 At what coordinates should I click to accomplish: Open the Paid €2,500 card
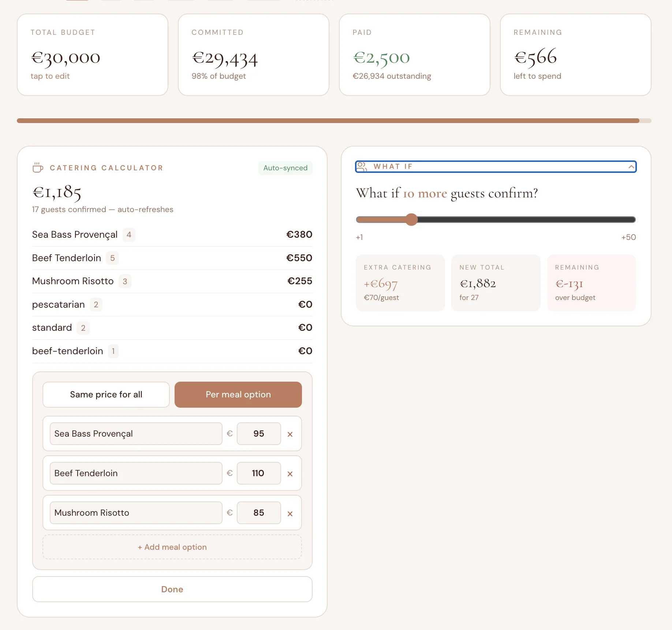[x=415, y=55]
